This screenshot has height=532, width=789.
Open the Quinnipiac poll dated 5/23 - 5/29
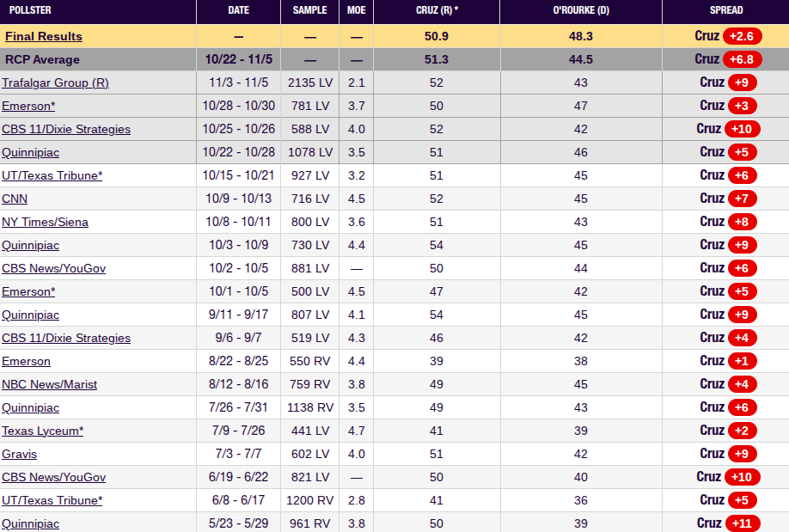pos(31,523)
